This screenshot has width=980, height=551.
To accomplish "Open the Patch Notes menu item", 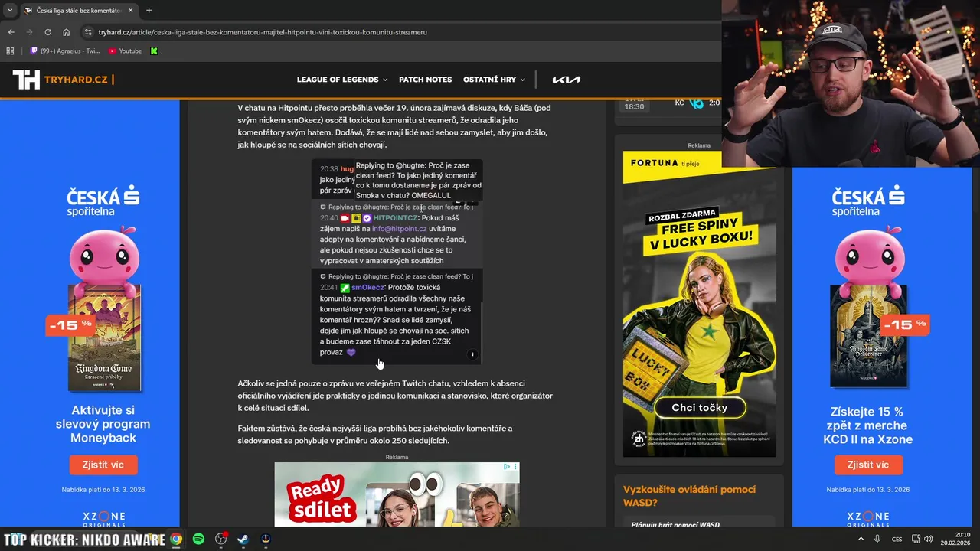I will (425, 80).
